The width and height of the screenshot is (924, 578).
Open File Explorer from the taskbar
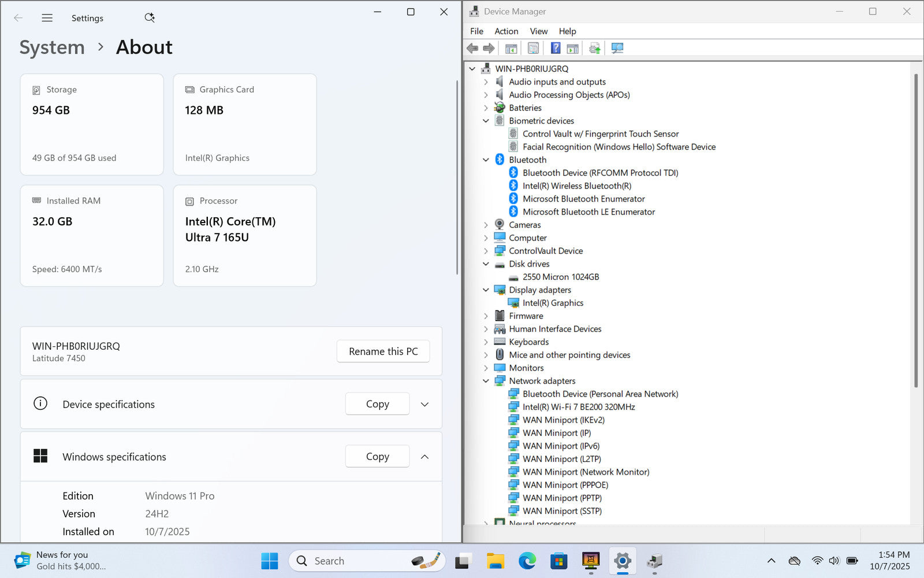coord(495,561)
